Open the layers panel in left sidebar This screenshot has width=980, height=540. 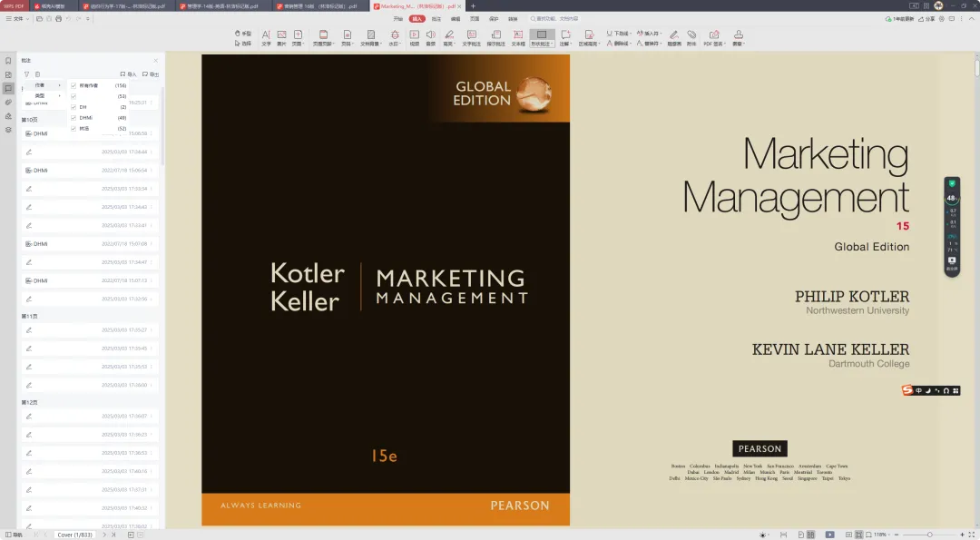pyautogui.click(x=8, y=130)
